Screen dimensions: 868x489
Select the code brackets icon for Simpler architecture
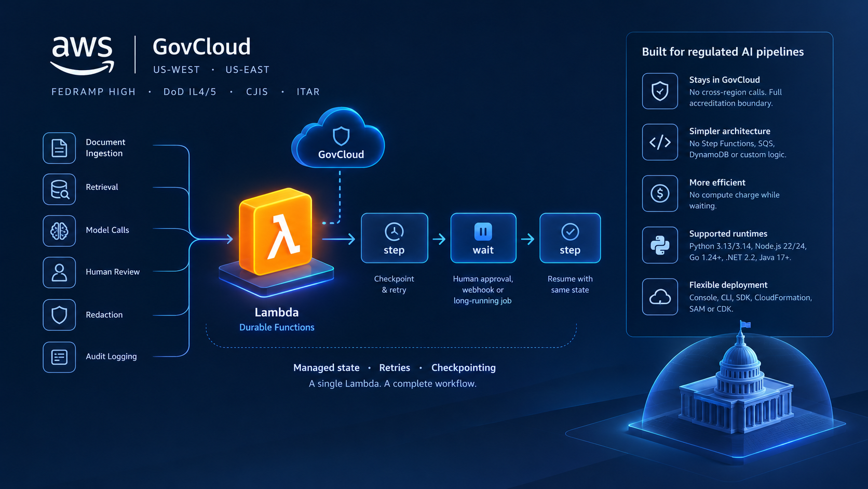[x=660, y=142]
